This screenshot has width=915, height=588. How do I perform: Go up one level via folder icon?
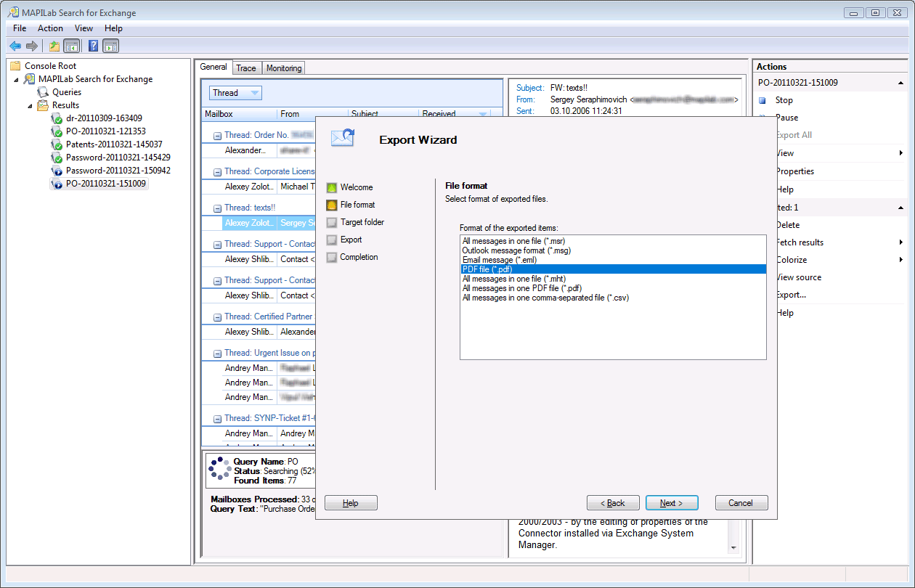pos(54,46)
